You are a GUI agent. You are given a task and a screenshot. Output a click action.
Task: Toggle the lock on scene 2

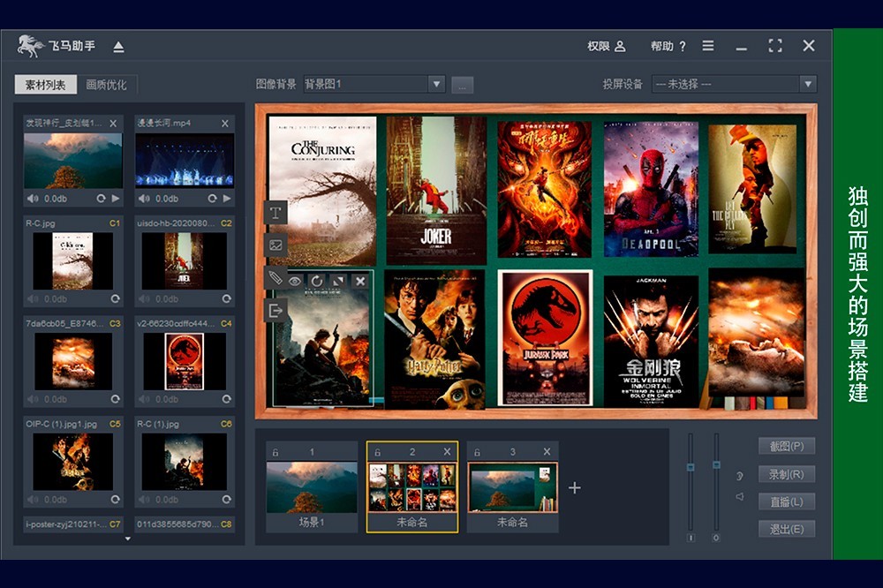coord(377,453)
